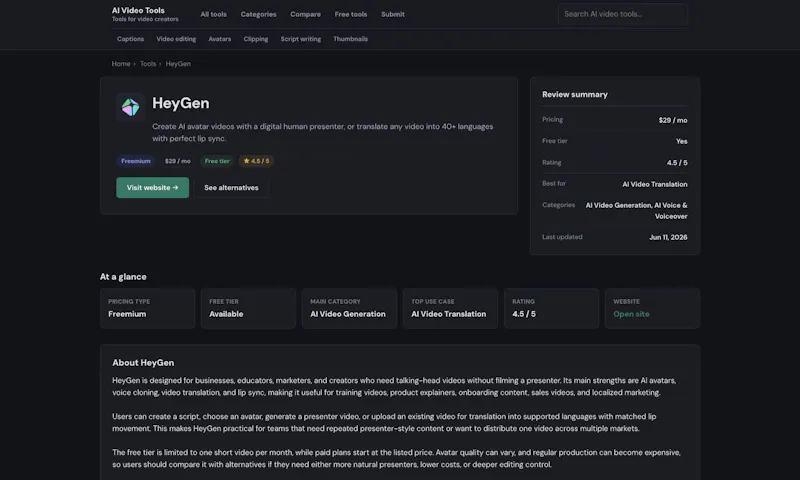Click the AI Video Translation value in Review summary

655,184
